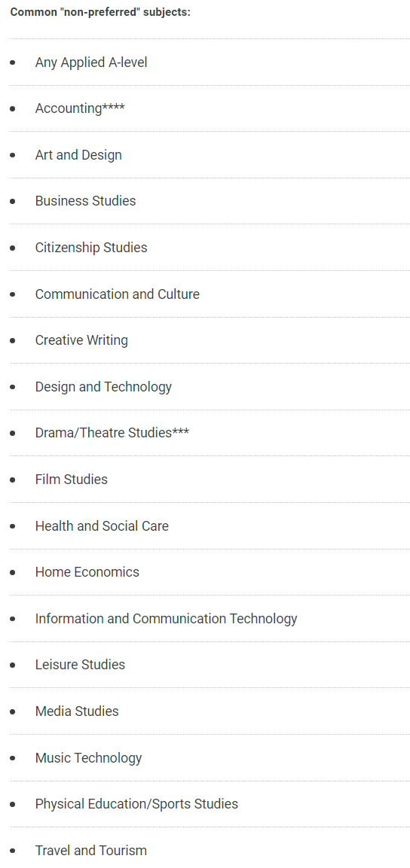Click the 'Media Studies' entry
The image size is (410, 868).
76,711
